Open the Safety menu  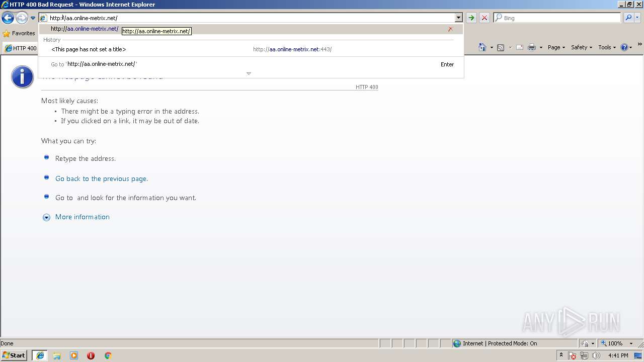pyautogui.click(x=582, y=47)
